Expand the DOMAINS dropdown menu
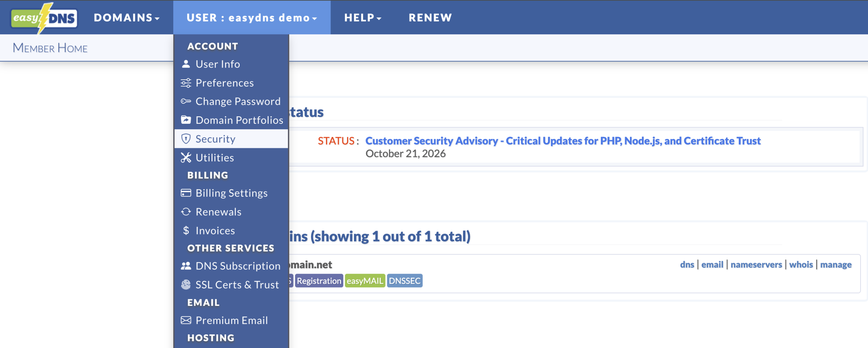This screenshot has height=348, width=868. click(127, 18)
